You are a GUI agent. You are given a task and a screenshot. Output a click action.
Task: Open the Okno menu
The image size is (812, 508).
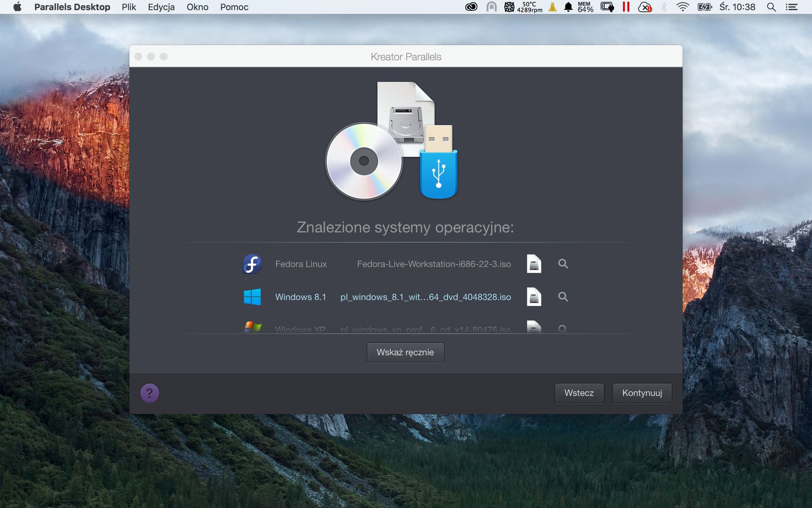[197, 7]
